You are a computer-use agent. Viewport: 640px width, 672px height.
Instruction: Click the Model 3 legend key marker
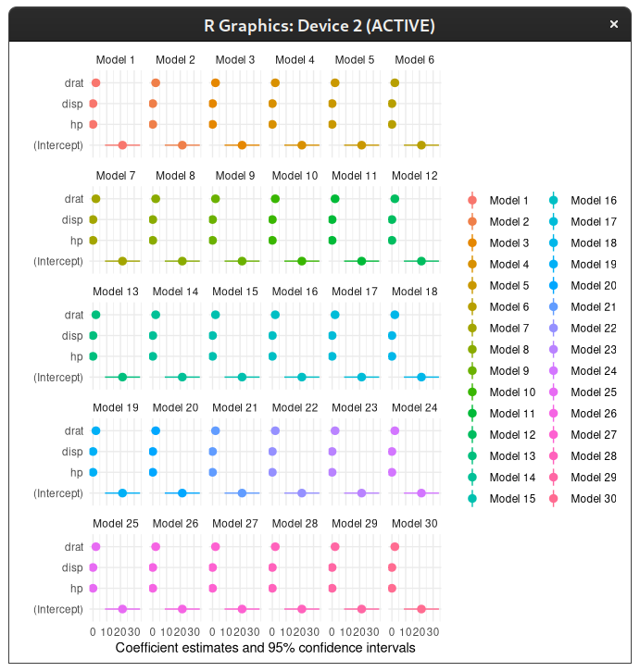point(472,243)
